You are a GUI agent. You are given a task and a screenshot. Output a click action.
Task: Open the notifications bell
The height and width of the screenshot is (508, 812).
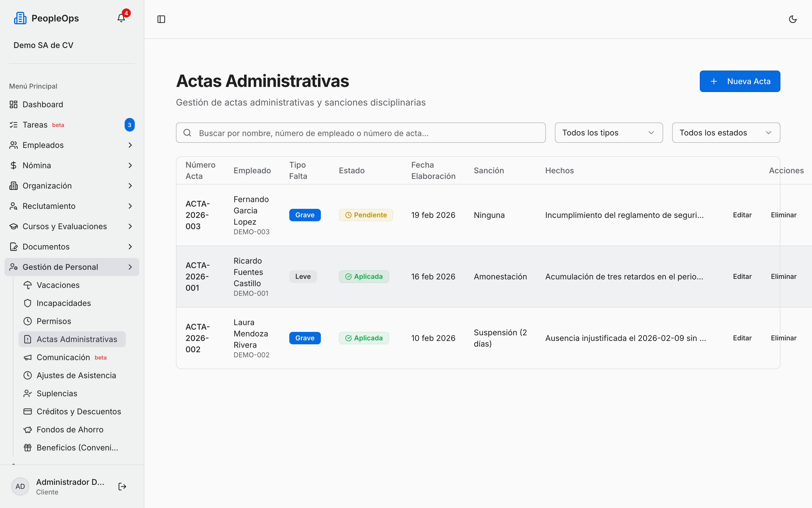(121, 18)
